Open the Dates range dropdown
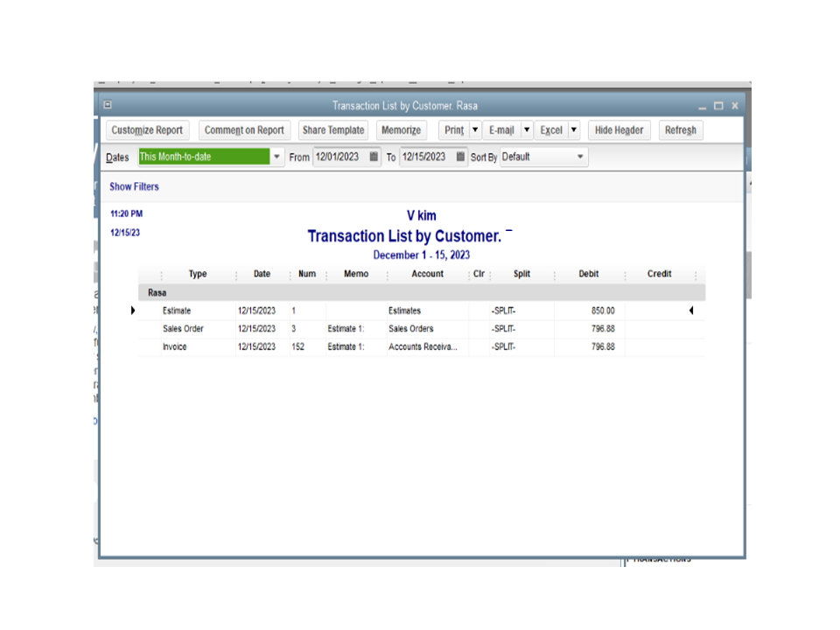 (277, 157)
